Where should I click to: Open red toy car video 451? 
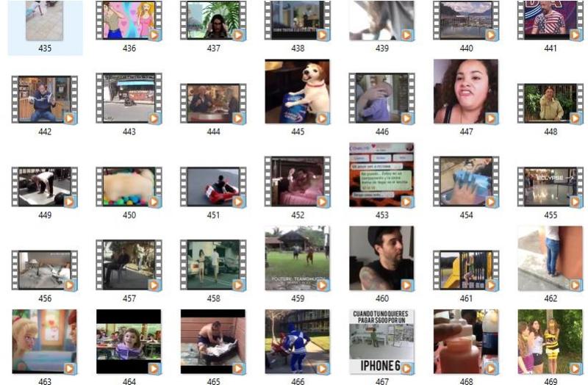coord(213,186)
